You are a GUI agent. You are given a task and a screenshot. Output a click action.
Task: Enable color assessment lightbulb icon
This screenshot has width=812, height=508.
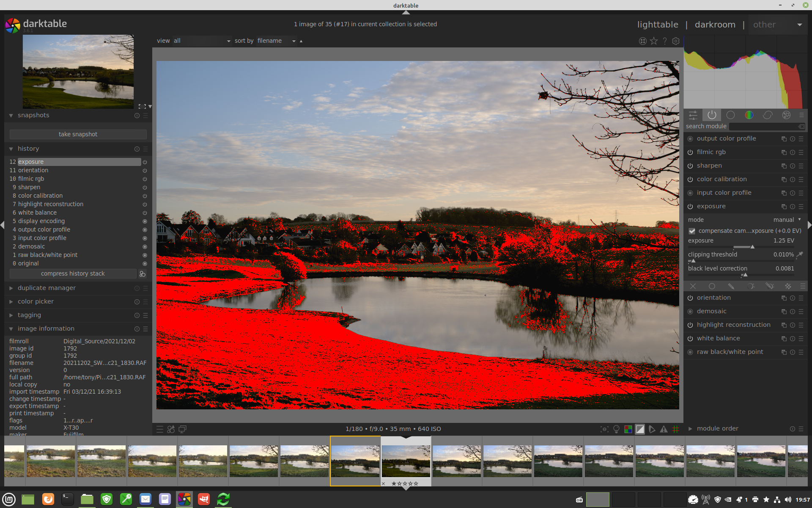tap(616, 429)
